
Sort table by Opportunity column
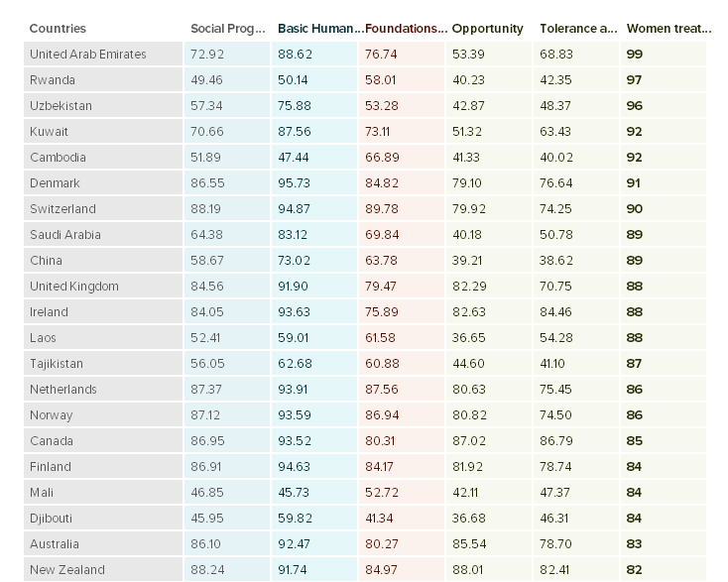(x=487, y=29)
